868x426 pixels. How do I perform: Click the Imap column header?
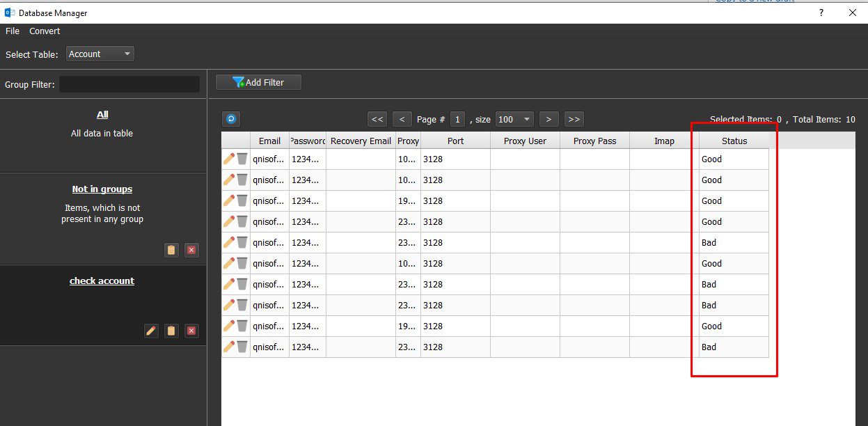pyautogui.click(x=664, y=141)
